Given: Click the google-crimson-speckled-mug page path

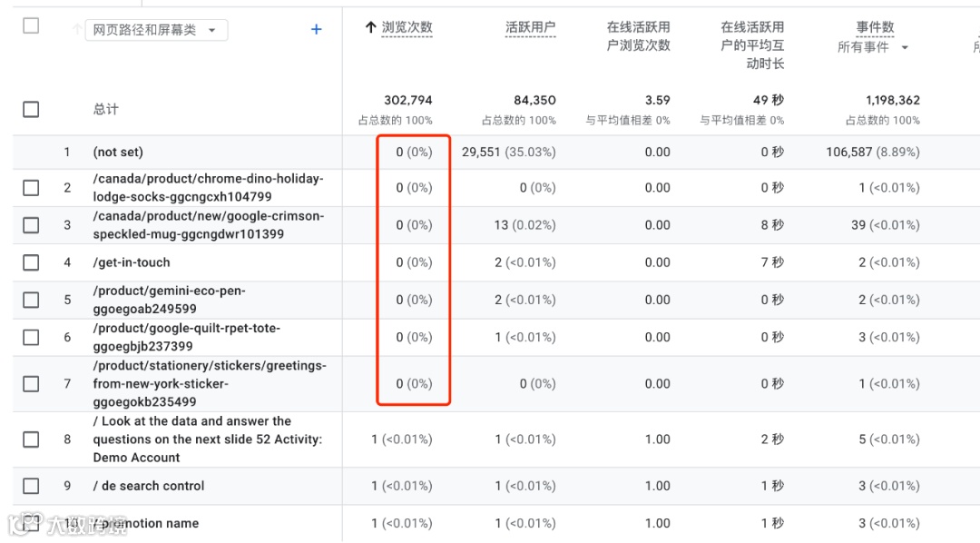Looking at the screenshot, I should [208, 225].
